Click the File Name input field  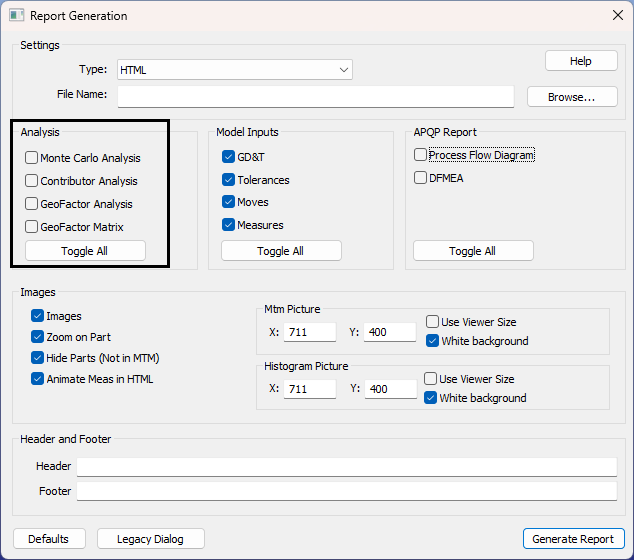[x=315, y=96]
